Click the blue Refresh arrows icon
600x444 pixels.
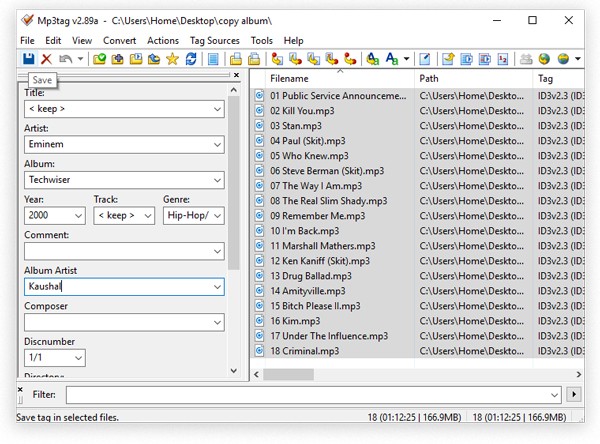(191, 59)
